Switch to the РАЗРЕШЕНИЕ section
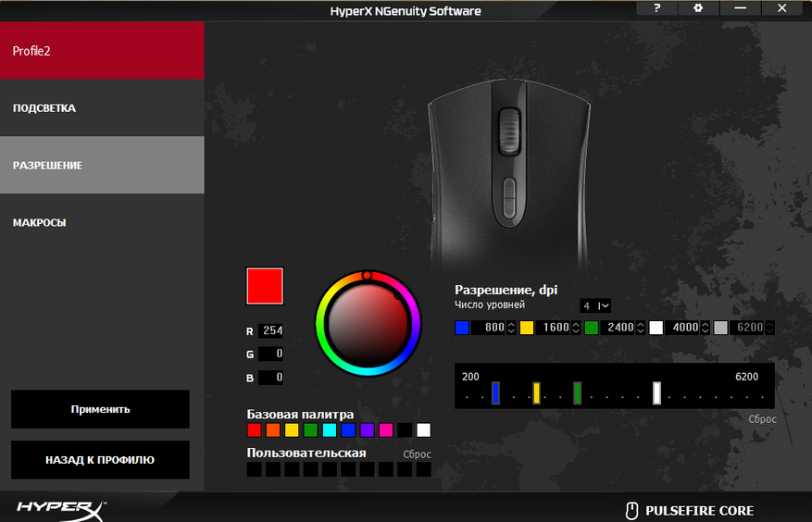812x522 pixels. coord(102,165)
